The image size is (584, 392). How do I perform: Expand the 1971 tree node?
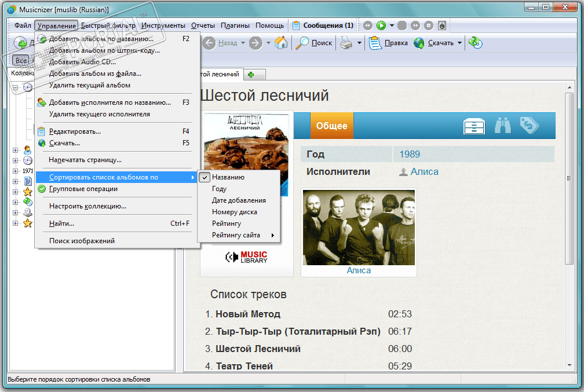point(15,171)
